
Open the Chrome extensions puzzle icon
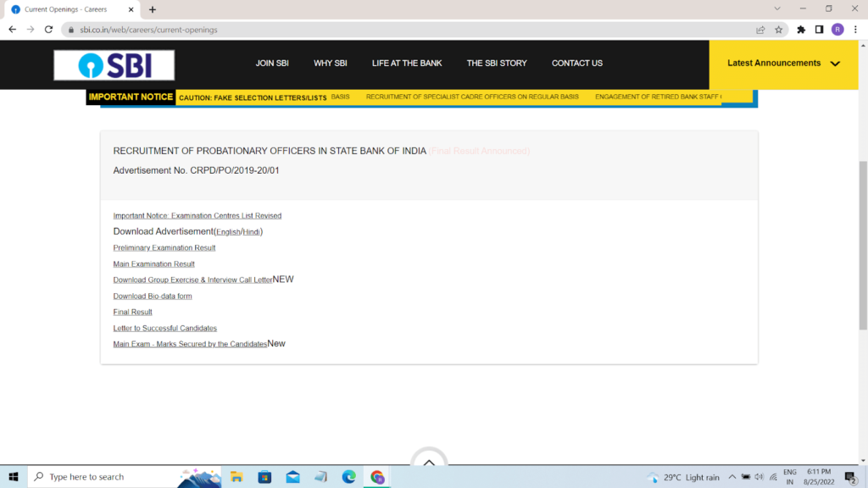pos(801,30)
